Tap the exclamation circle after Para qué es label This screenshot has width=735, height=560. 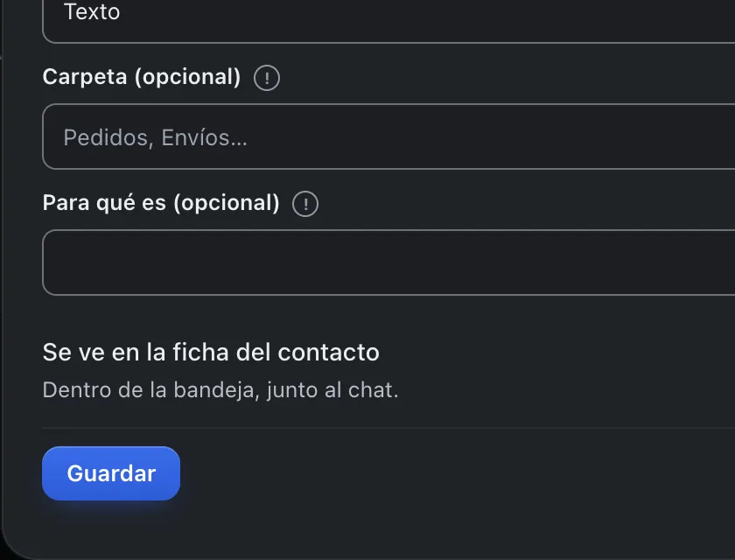(x=305, y=204)
